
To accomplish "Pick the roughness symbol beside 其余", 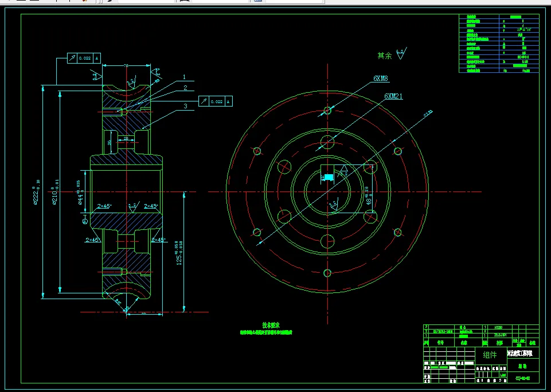I will [x=401, y=53].
